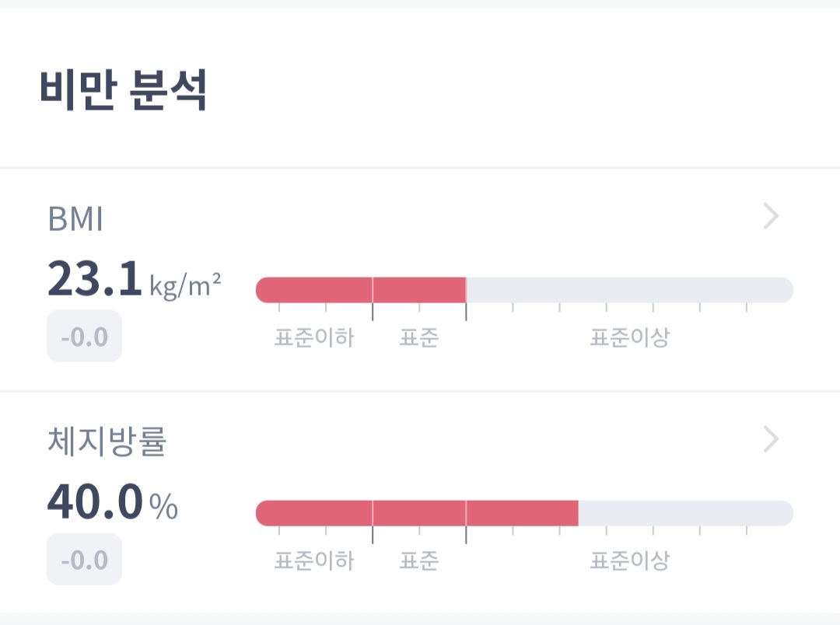Select the 비만 분석 section heading
This screenshot has height=625, width=840.
pyautogui.click(x=123, y=92)
